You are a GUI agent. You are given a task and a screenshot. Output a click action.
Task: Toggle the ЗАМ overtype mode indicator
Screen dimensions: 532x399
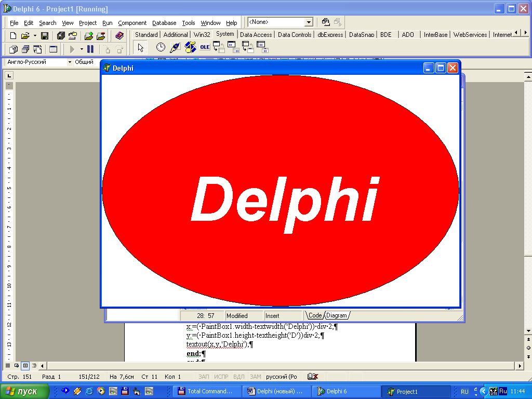click(x=256, y=377)
